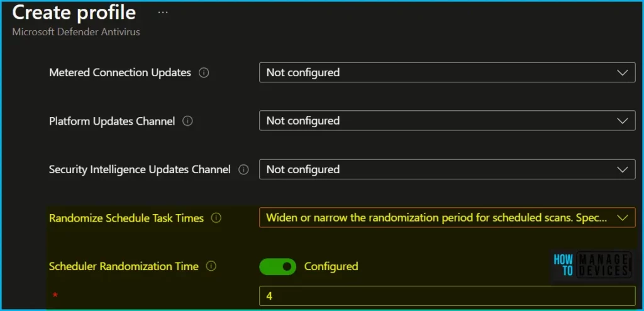Click the Metered Connection Updates label

pyautogui.click(x=120, y=73)
